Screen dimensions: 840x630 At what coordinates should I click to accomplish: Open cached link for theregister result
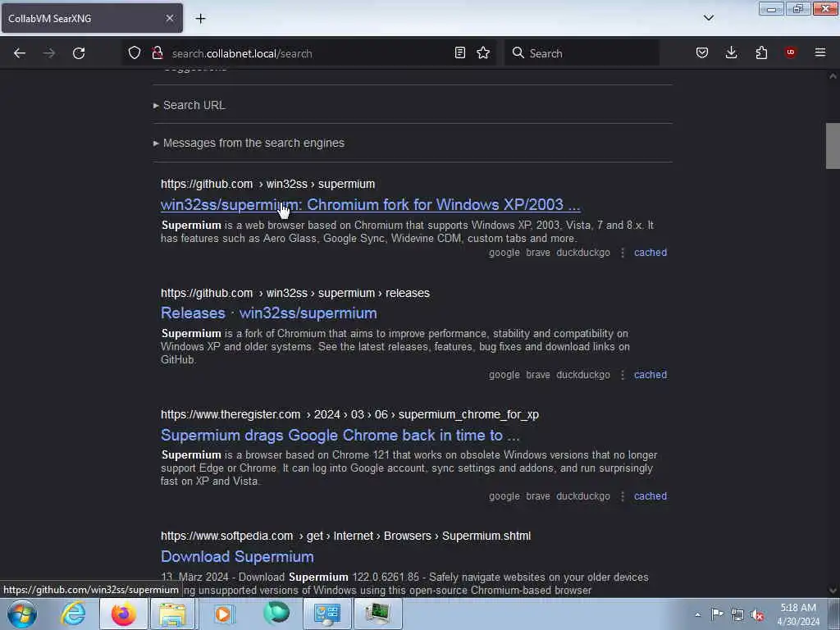click(x=651, y=496)
